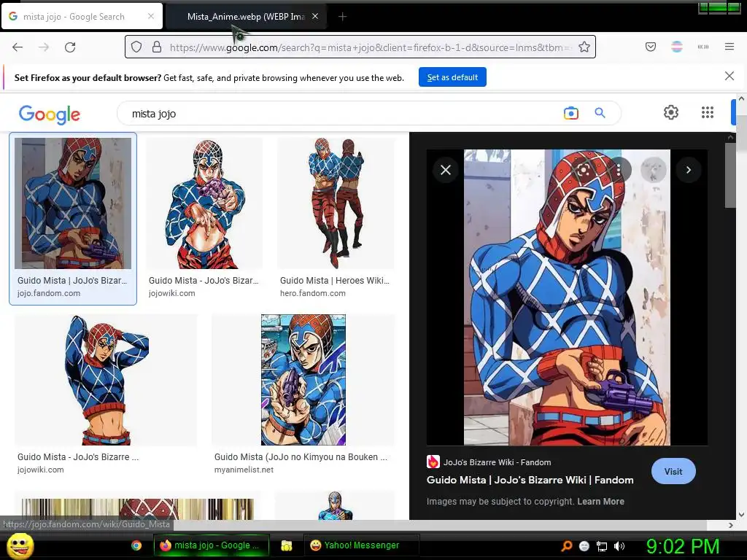
Task: Open jojowiki.com Mista arms-behind-head thumbnail
Action: [x=106, y=379]
